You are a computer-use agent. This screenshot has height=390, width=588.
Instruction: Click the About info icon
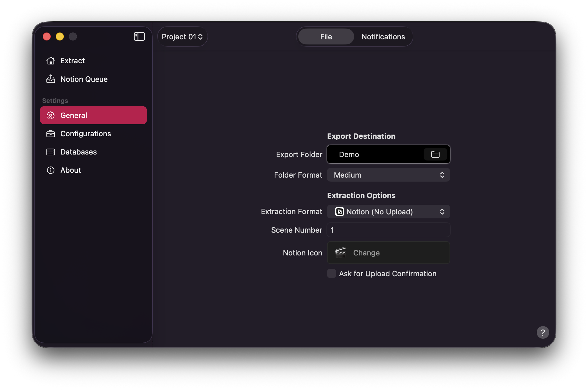(x=51, y=170)
